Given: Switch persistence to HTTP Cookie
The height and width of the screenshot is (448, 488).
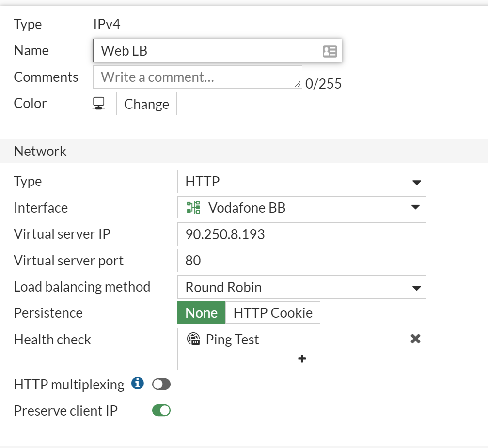Looking at the screenshot, I should tap(273, 312).
